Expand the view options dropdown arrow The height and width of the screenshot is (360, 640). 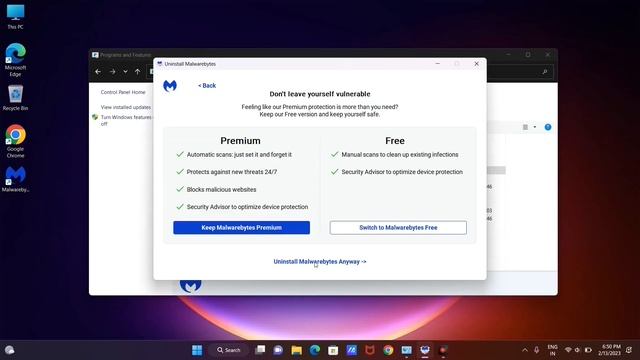(535, 127)
